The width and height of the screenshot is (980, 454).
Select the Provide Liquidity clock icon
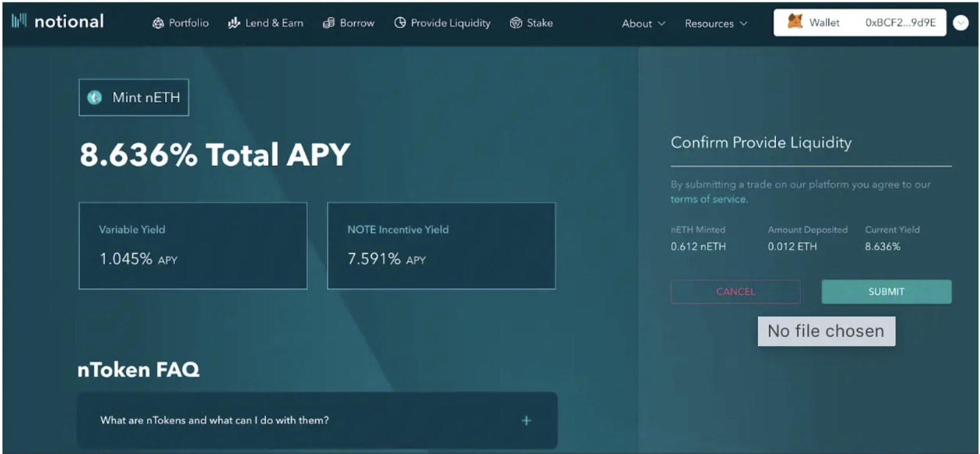pyautogui.click(x=400, y=22)
